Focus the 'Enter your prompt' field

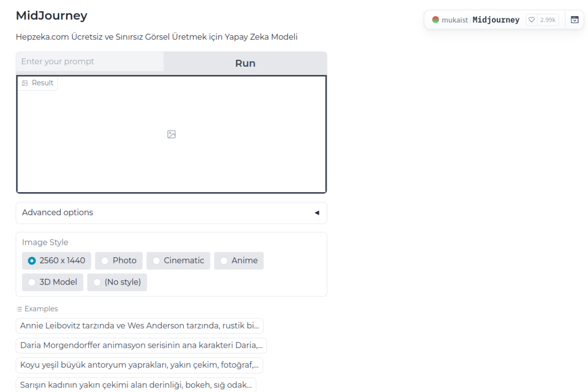(x=90, y=62)
